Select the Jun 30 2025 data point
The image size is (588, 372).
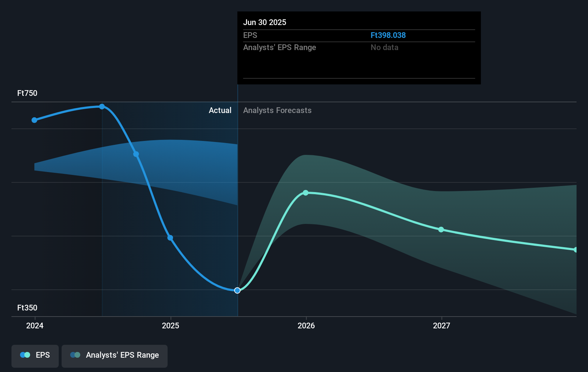coord(237,290)
